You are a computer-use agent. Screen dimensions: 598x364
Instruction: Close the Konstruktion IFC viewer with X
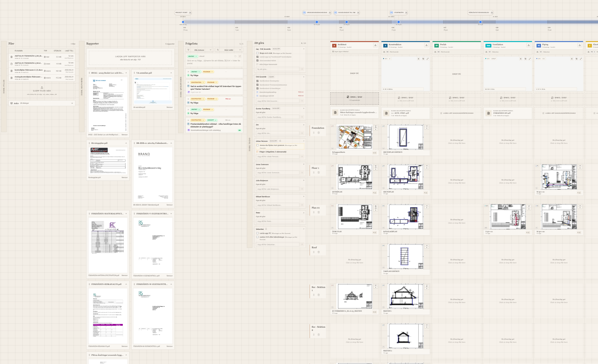click(x=418, y=59)
